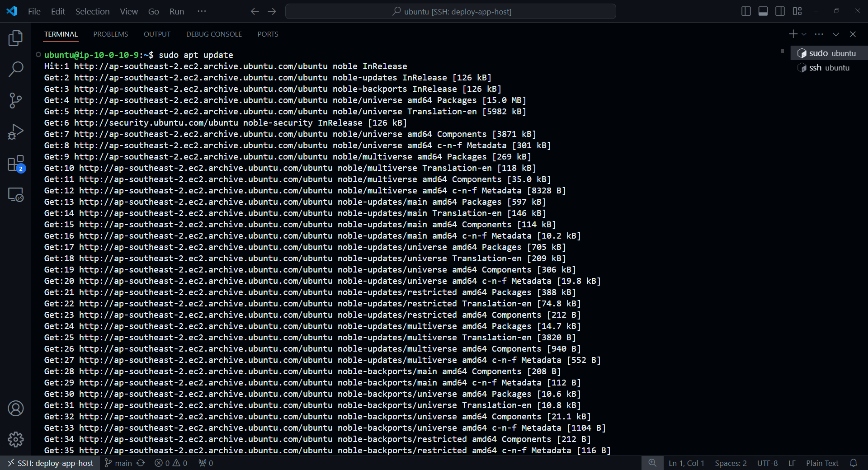The width and height of the screenshot is (868, 470).
Task: Open terminal panel more actions menu
Action: pyautogui.click(x=819, y=34)
